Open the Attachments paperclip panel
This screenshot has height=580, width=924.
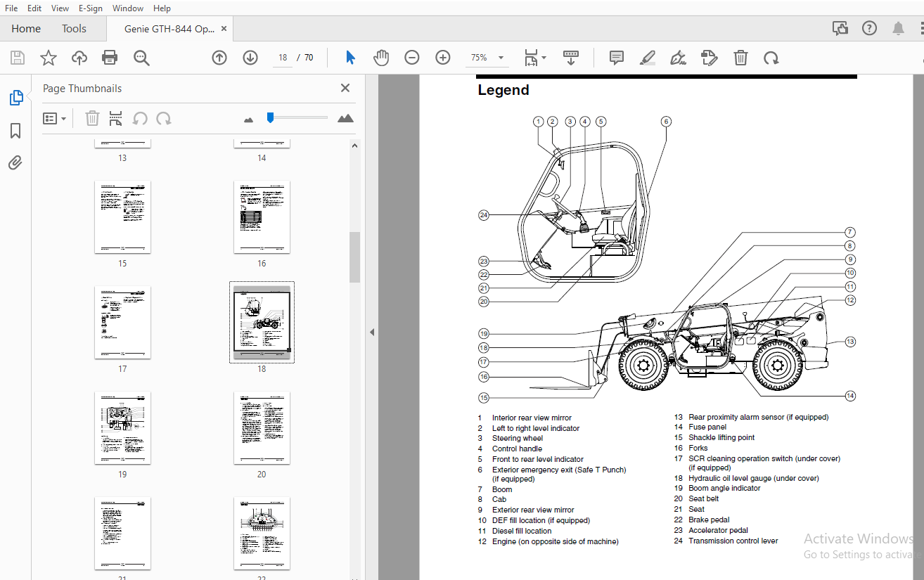15,163
